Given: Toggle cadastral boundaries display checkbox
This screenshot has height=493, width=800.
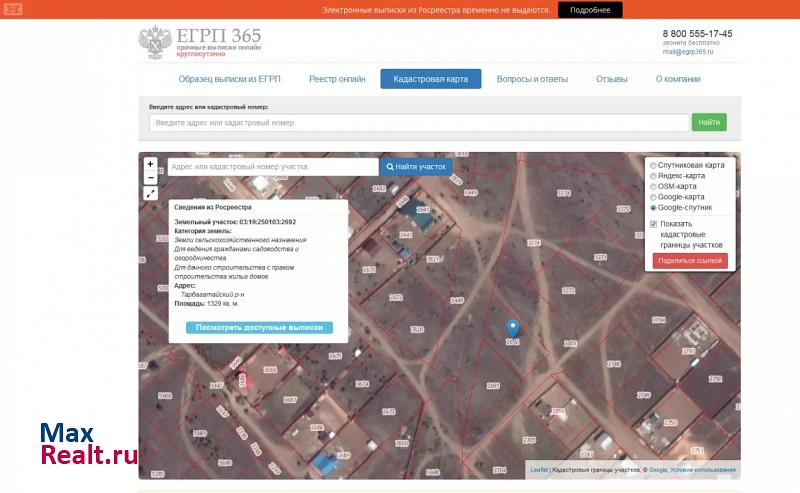Looking at the screenshot, I should coord(654,224).
